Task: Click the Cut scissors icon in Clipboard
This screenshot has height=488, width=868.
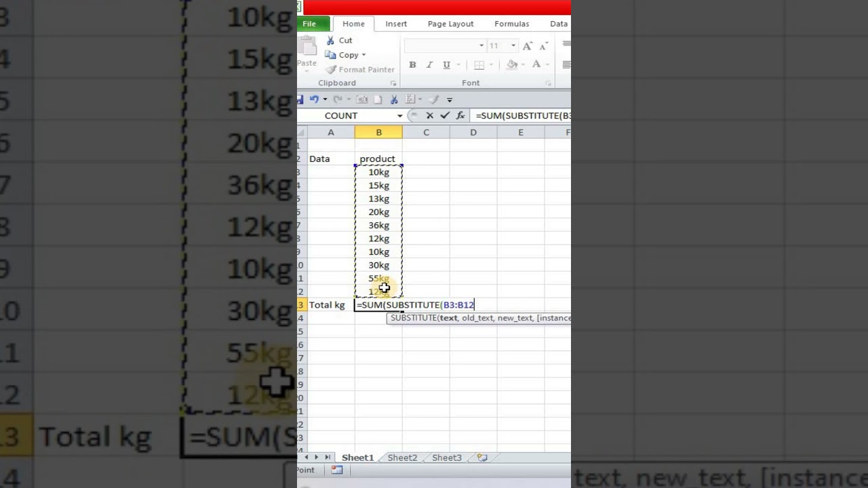Action: tap(331, 41)
